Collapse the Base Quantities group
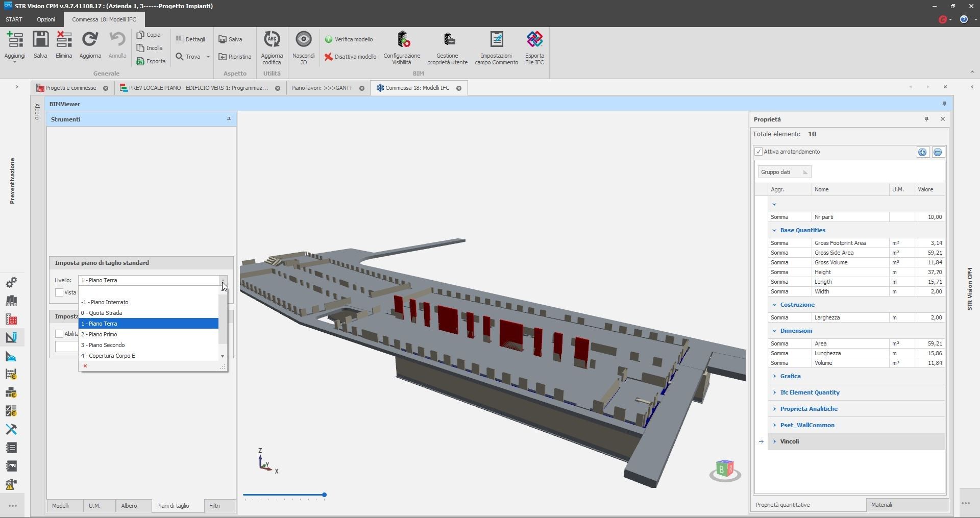 [x=774, y=230]
